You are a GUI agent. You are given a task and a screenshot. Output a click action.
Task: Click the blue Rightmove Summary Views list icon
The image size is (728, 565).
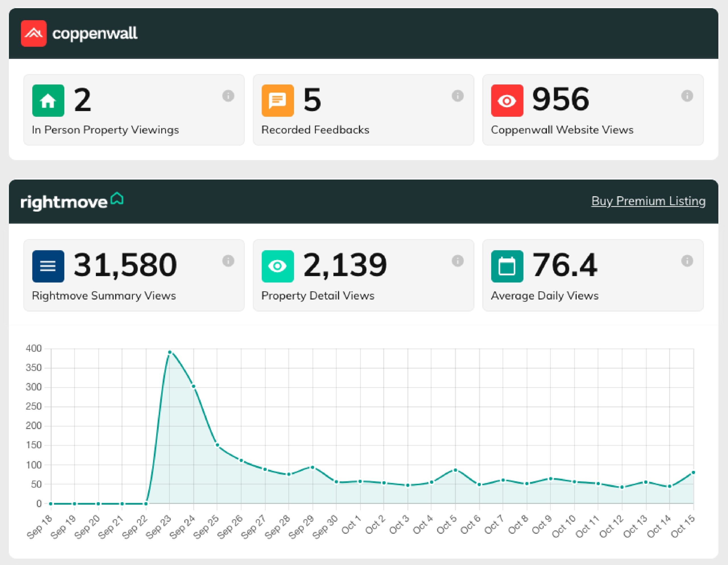(48, 266)
